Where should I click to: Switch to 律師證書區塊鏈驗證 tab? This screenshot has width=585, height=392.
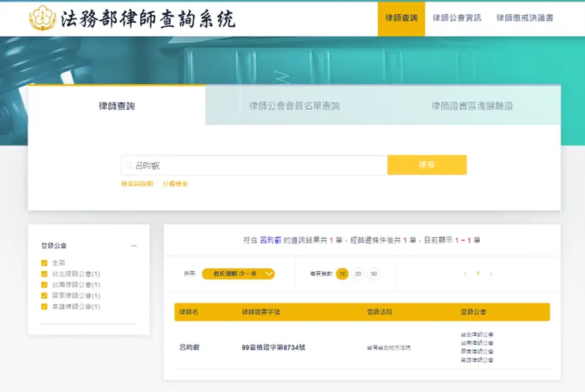pyautogui.click(x=472, y=106)
